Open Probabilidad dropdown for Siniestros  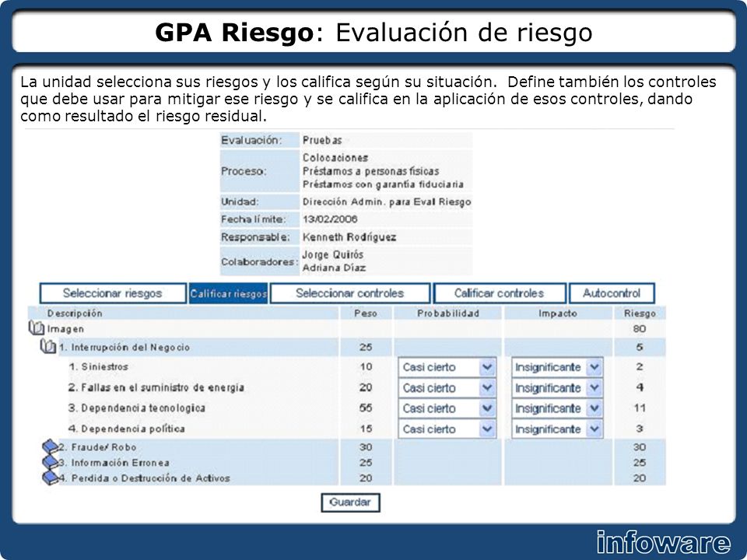447,367
